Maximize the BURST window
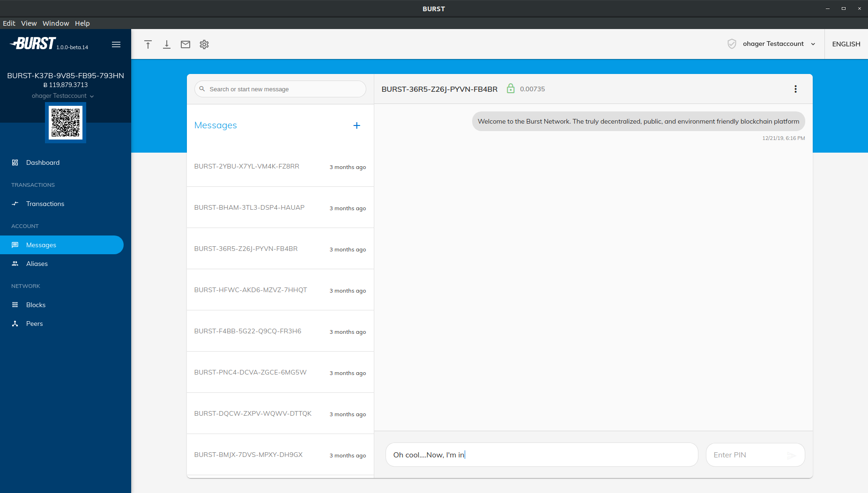The width and height of the screenshot is (868, 493). [844, 8]
